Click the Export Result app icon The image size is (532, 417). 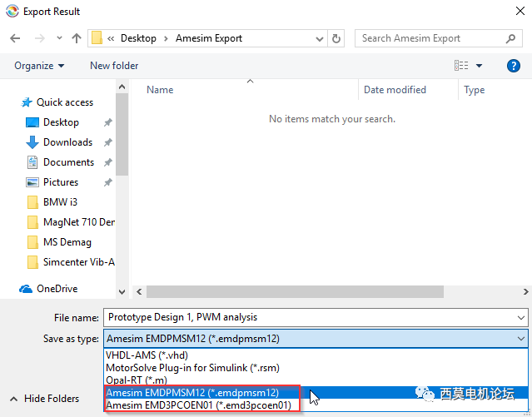pyautogui.click(x=12, y=11)
